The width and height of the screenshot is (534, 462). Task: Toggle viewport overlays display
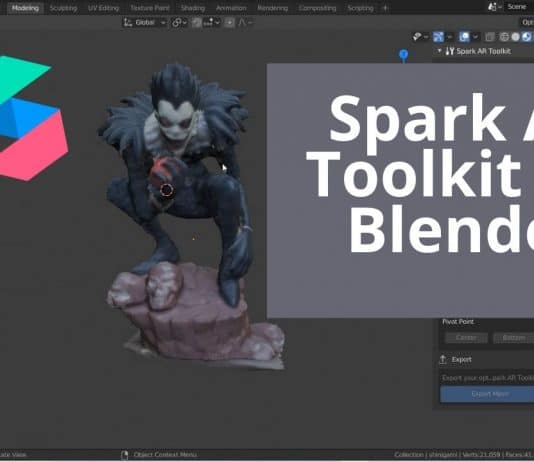(464, 37)
